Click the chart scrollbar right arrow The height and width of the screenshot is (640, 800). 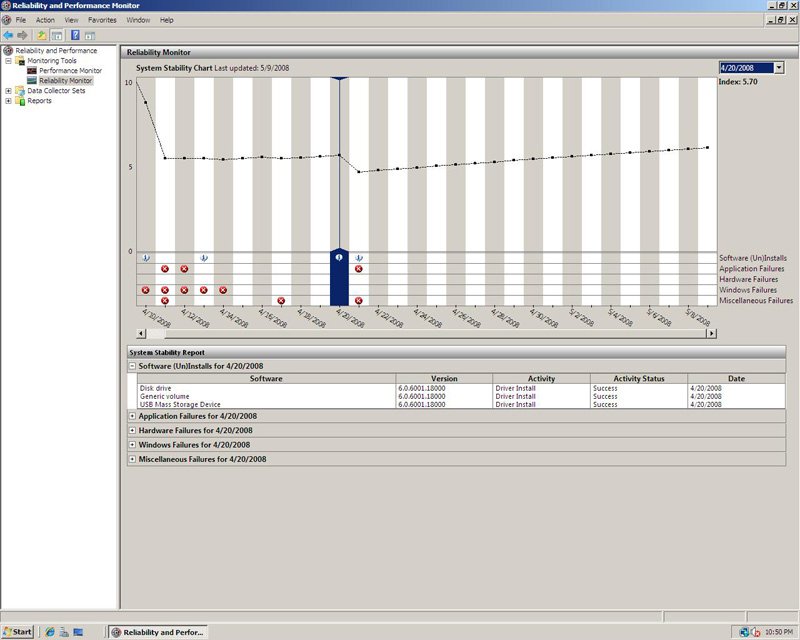(x=711, y=333)
